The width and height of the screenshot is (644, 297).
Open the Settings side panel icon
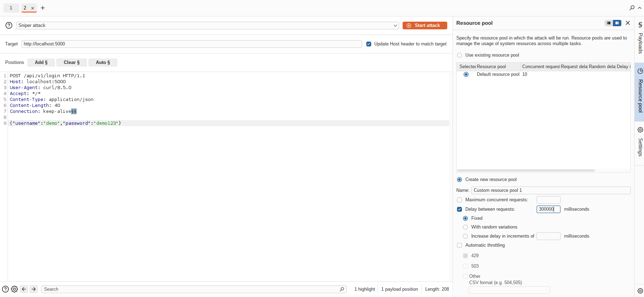640,130
